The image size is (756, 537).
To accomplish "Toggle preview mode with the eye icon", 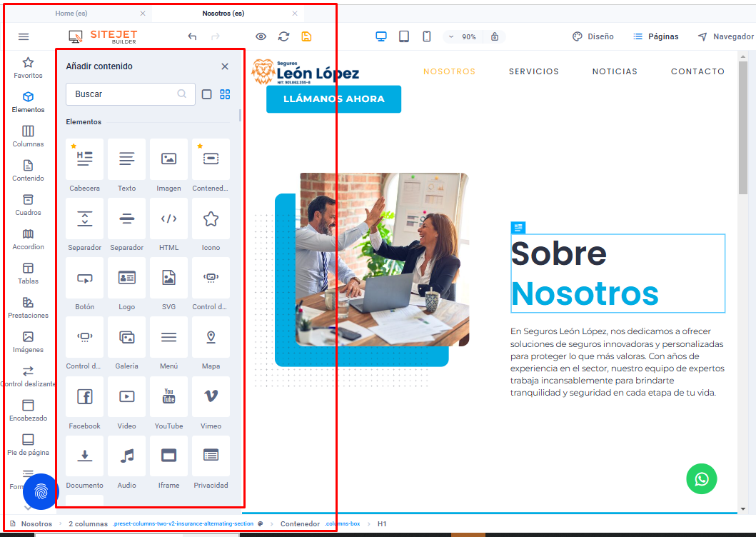I will tap(261, 36).
